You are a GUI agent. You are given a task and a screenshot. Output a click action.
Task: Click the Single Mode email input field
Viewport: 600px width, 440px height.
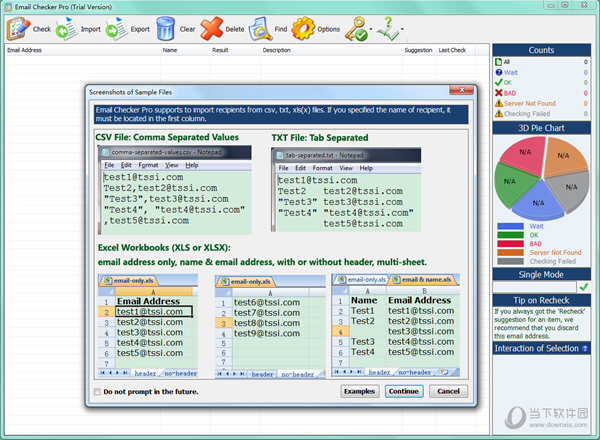534,287
